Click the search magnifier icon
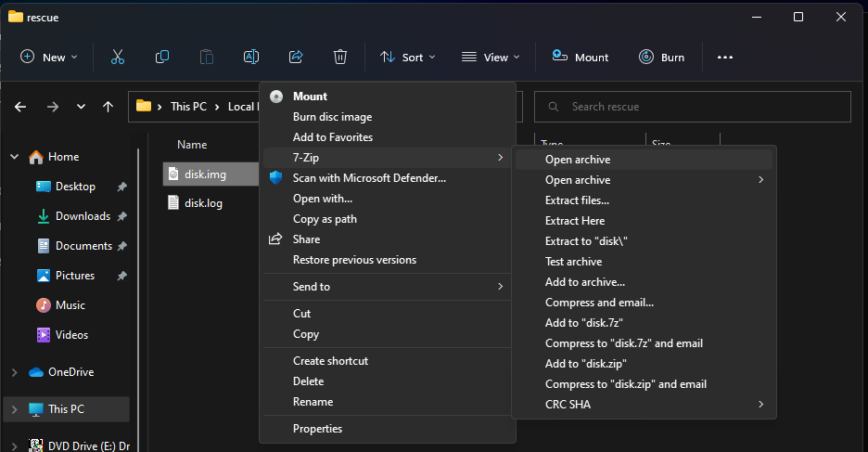The height and width of the screenshot is (452, 868). click(x=553, y=107)
